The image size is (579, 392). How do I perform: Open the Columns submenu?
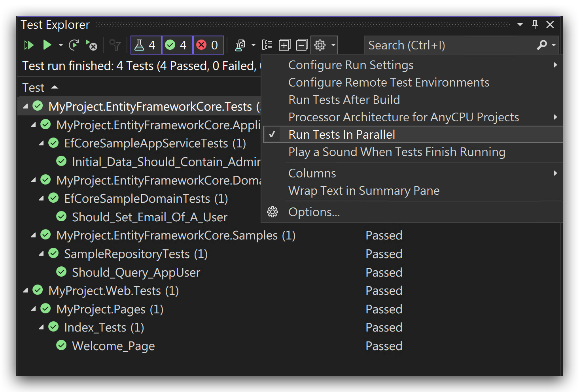tap(312, 173)
